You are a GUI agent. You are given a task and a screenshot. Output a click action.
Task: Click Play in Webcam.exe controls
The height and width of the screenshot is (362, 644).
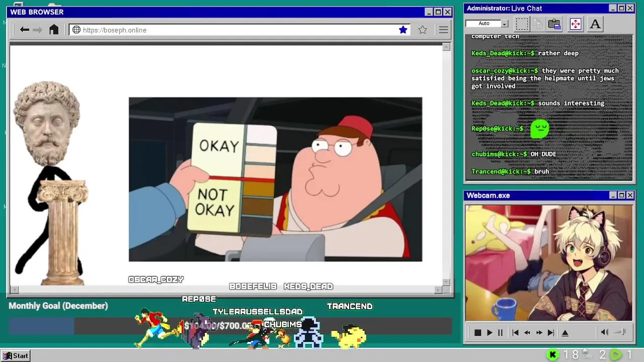tap(490, 332)
